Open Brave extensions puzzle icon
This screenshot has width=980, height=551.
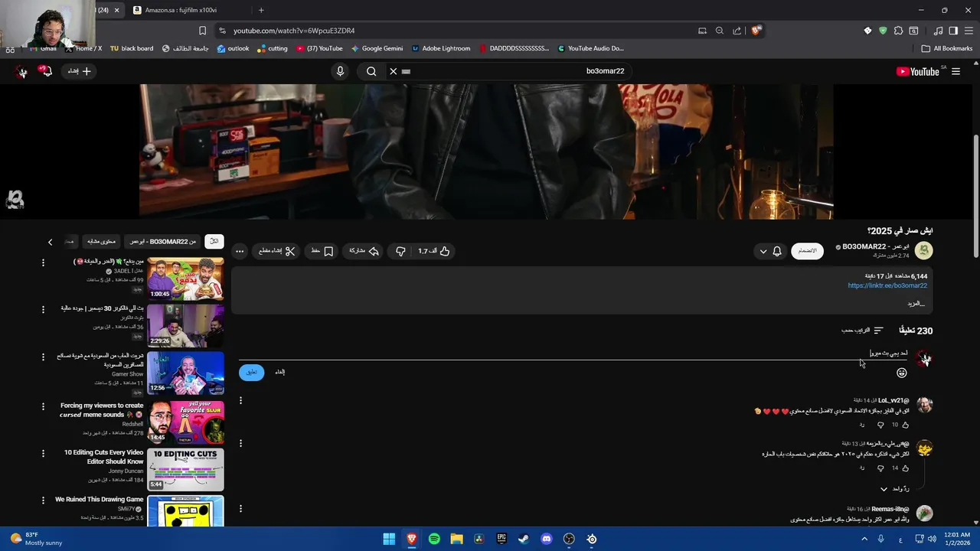pos(898,31)
